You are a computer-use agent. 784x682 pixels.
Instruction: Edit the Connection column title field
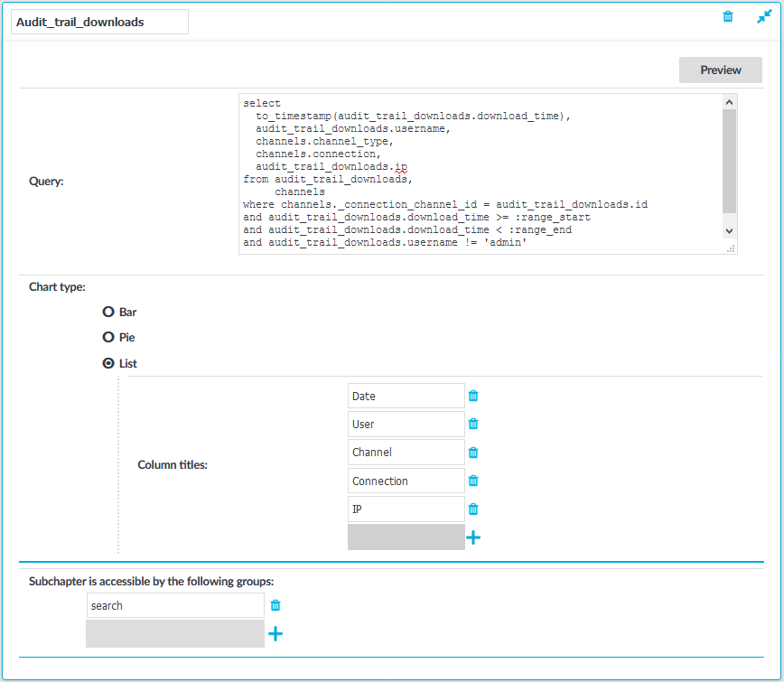click(x=406, y=481)
